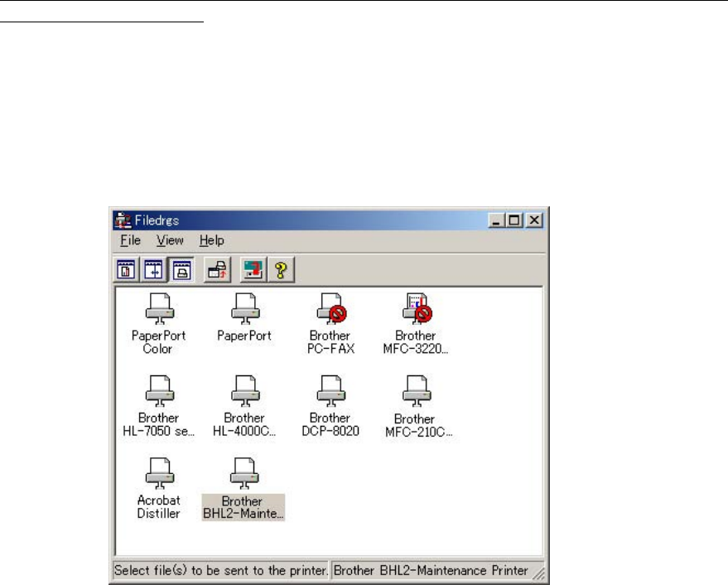Maximize the Filedrgs window
Image resolution: width=728 pixels, height=585 pixels.
pos(514,220)
